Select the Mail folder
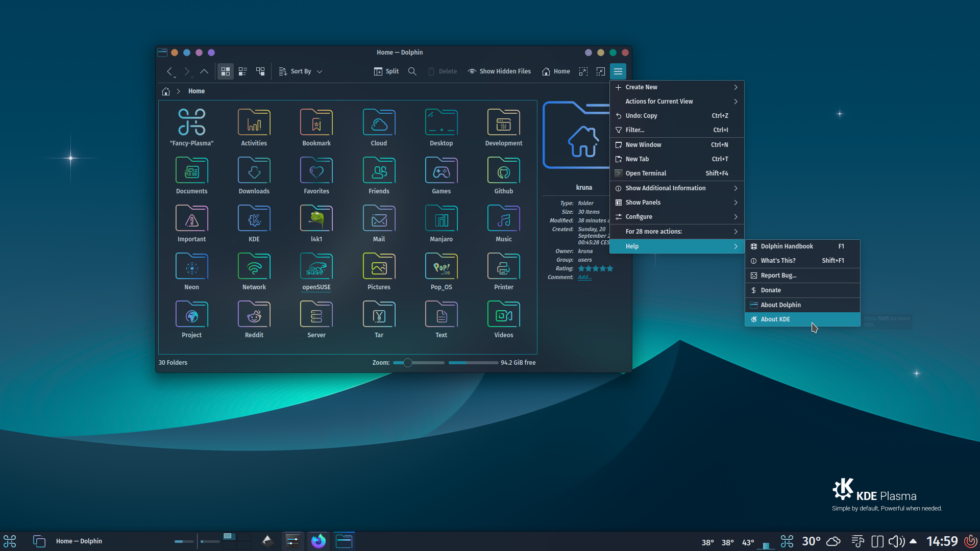The width and height of the screenshot is (980, 551). click(x=379, y=223)
